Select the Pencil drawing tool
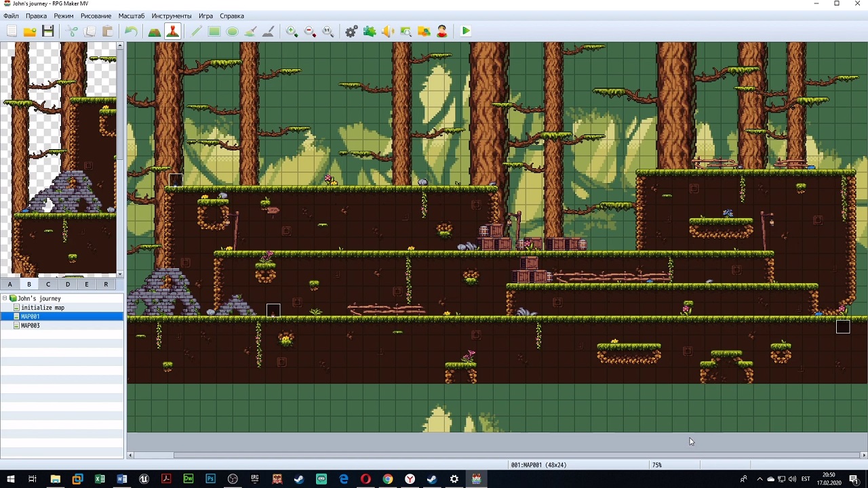 (196, 31)
